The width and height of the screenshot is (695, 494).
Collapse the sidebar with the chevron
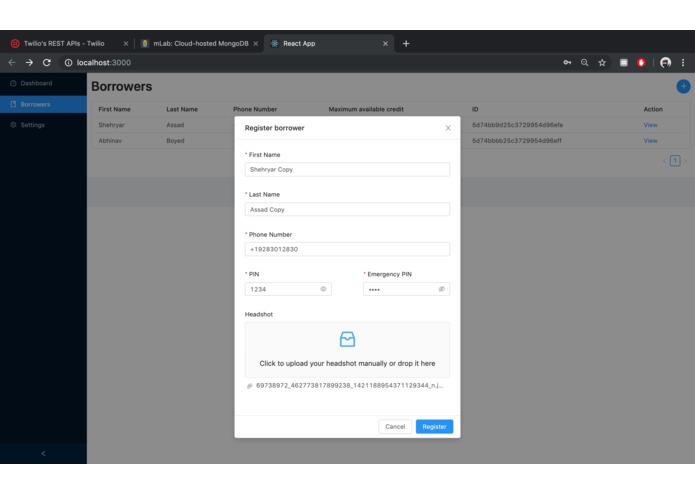point(43,453)
